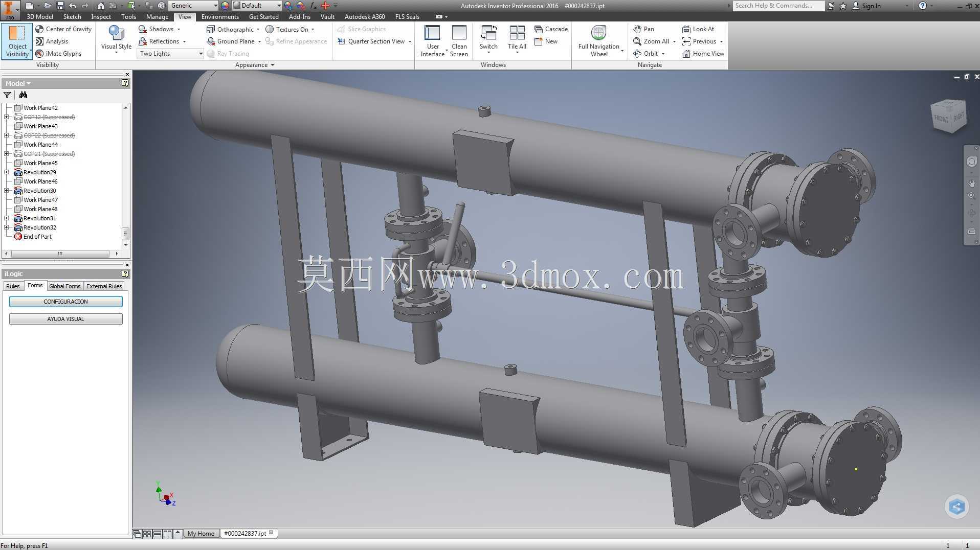The height and width of the screenshot is (550, 980).
Task: Open a New window
Action: tap(546, 41)
